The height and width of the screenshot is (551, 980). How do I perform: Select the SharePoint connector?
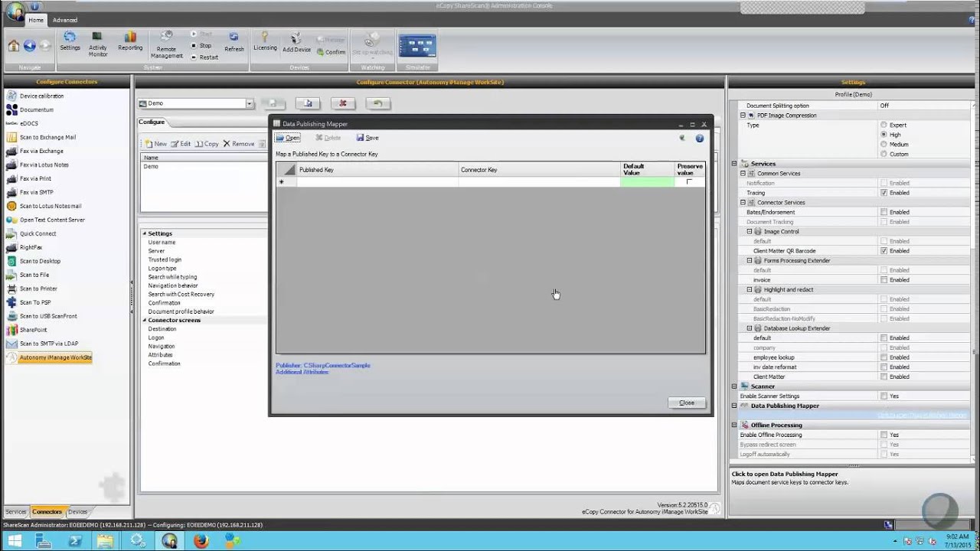[x=33, y=330]
